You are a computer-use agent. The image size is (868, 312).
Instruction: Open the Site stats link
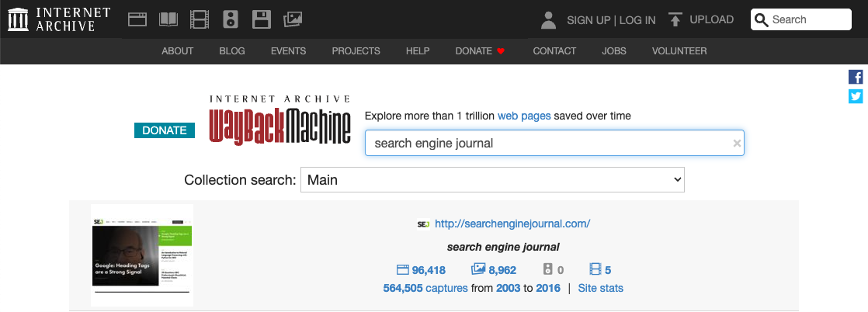(x=601, y=288)
